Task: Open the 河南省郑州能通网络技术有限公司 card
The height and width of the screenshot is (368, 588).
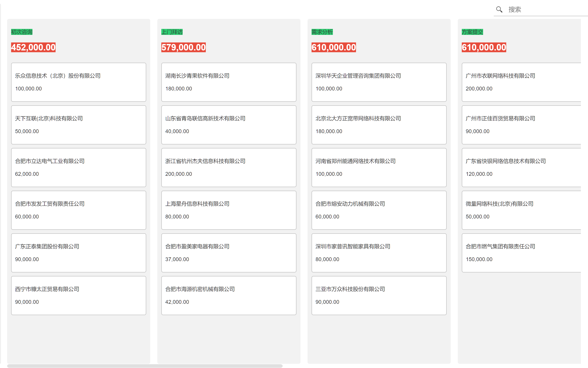Action: [x=379, y=168]
